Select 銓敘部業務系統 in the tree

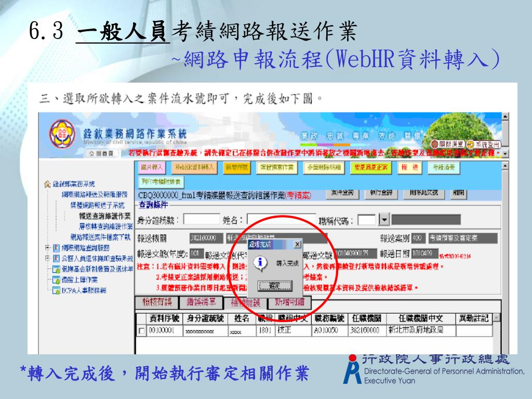pos(74,184)
